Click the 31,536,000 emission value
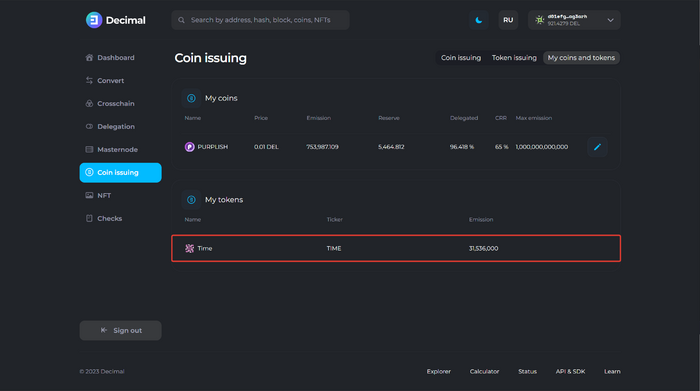700x391 pixels. (x=483, y=249)
